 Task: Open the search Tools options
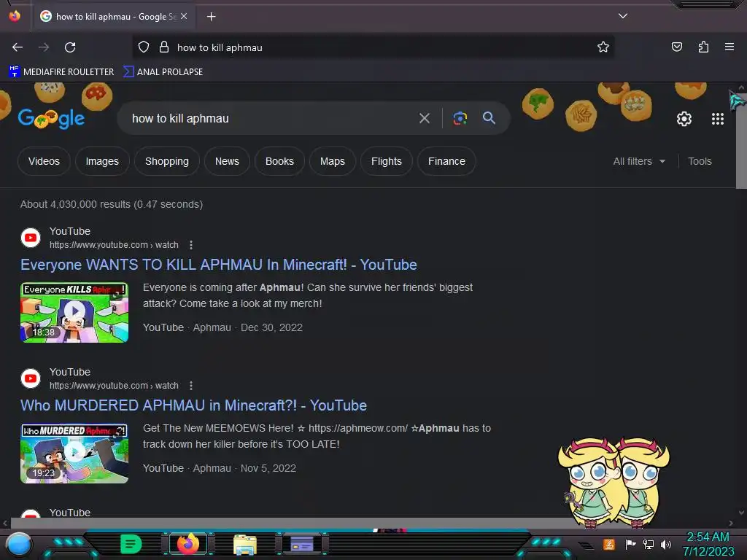click(x=700, y=161)
